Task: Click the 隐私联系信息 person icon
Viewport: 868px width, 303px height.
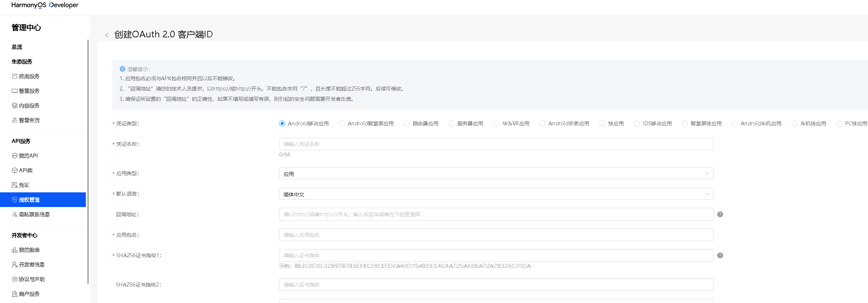Action: pos(15,214)
